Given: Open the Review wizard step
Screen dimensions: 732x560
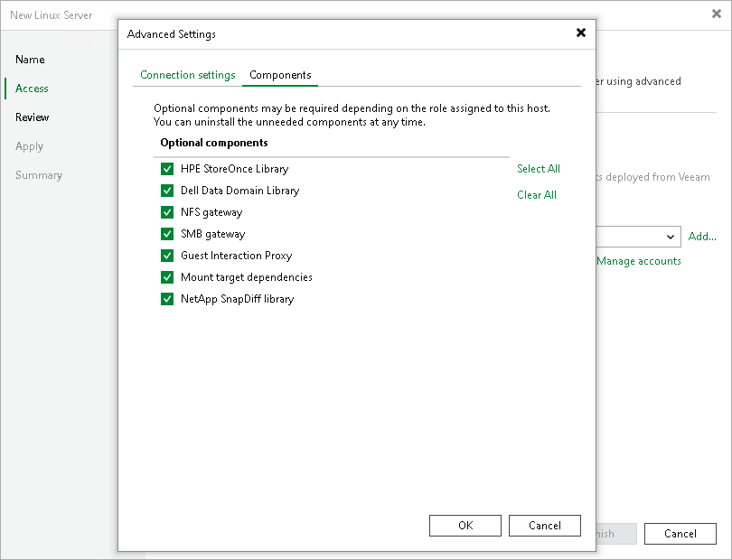Looking at the screenshot, I should 32,117.
